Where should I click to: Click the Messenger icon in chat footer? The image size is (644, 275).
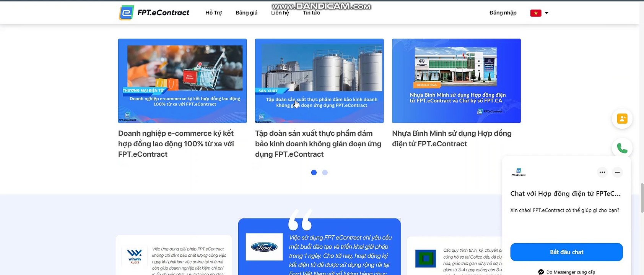(x=541, y=272)
